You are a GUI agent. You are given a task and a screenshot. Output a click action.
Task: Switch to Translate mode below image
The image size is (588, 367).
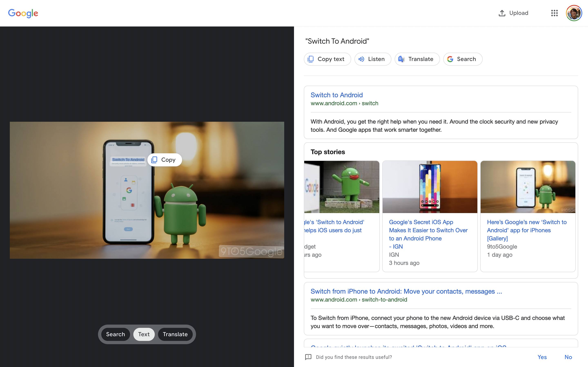[175, 334]
